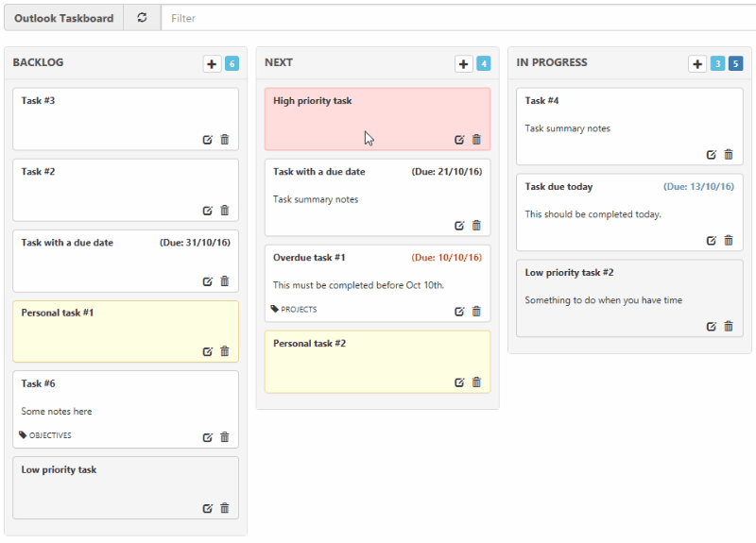
Task: Select the Task #6 title
Action: point(38,383)
